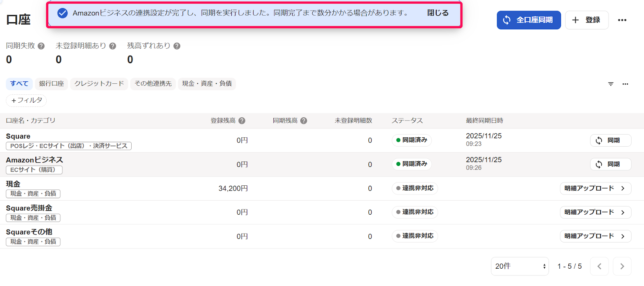Viewport: 644px width, 286px height.
Task: Click the 未登録明細数 column header
Action: tap(353, 120)
